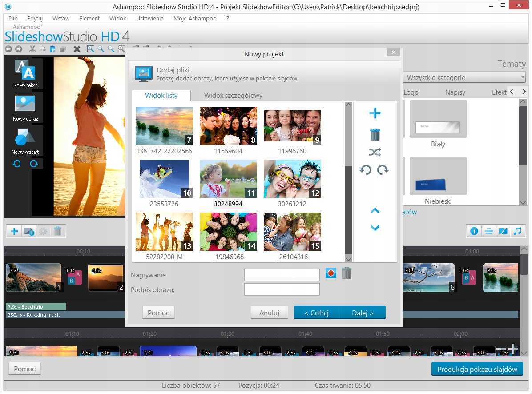Move image down with the down chevron
Image resolution: width=532 pixels, height=394 pixels.
point(375,228)
